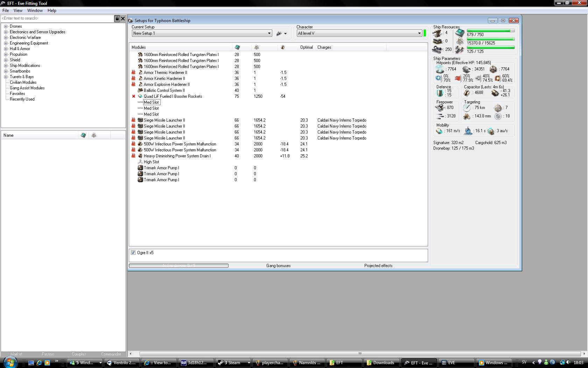Click the Modules column header

[181, 47]
